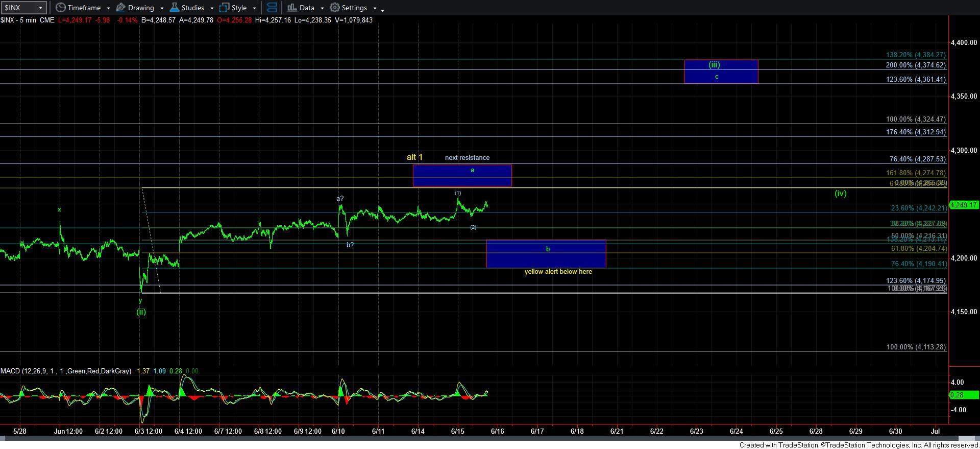Select the 'a?' wave label
This screenshot has height=449, width=980.
[x=340, y=198]
